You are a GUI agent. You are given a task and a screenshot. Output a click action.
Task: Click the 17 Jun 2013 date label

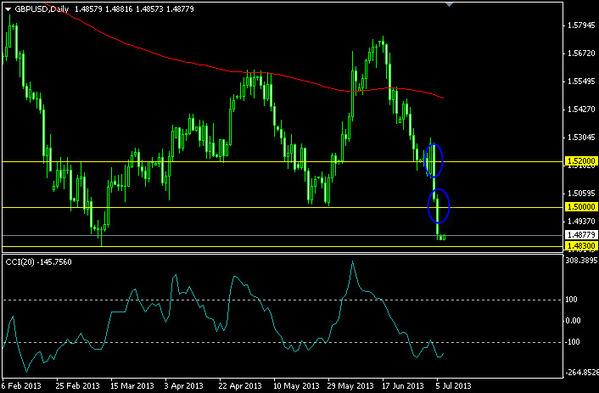(x=403, y=386)
